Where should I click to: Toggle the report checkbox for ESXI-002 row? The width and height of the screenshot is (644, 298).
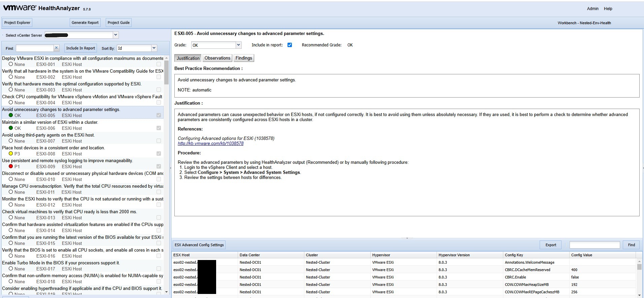click(x=159, y=77)
